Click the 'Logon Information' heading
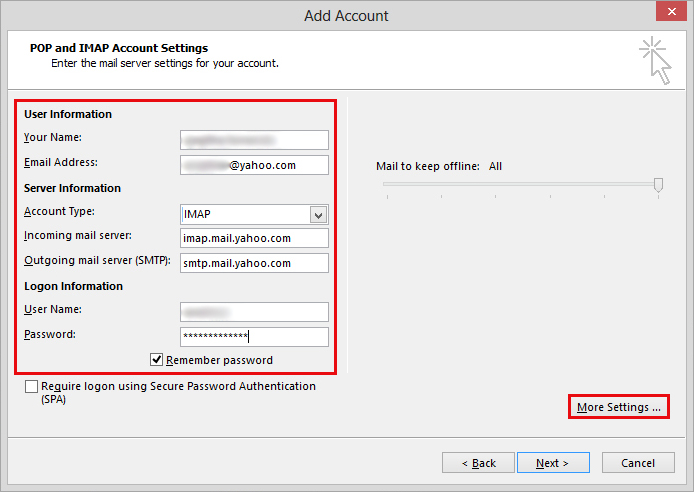Screen dimensions: 694x492 [x=73, y=286]
